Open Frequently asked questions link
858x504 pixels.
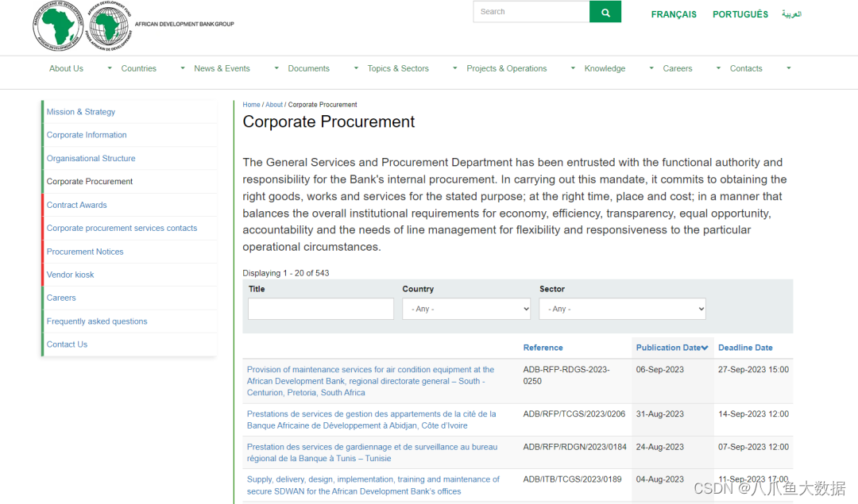point(97,321)
